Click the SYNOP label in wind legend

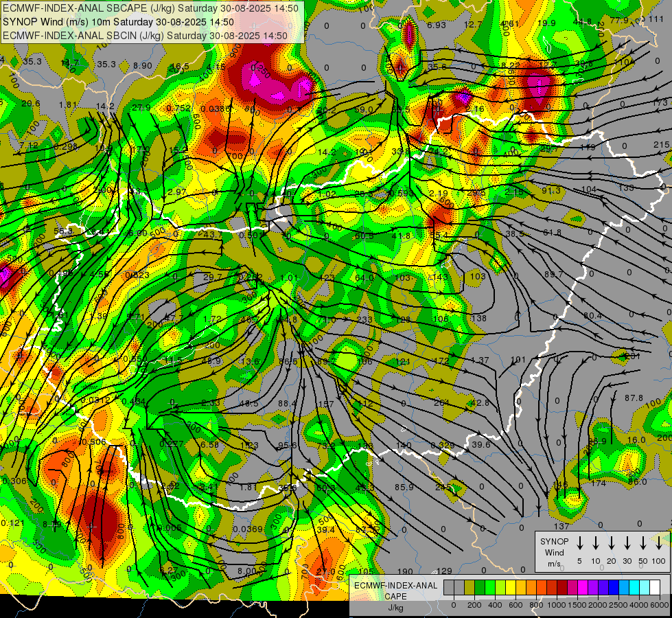[554, 541]
